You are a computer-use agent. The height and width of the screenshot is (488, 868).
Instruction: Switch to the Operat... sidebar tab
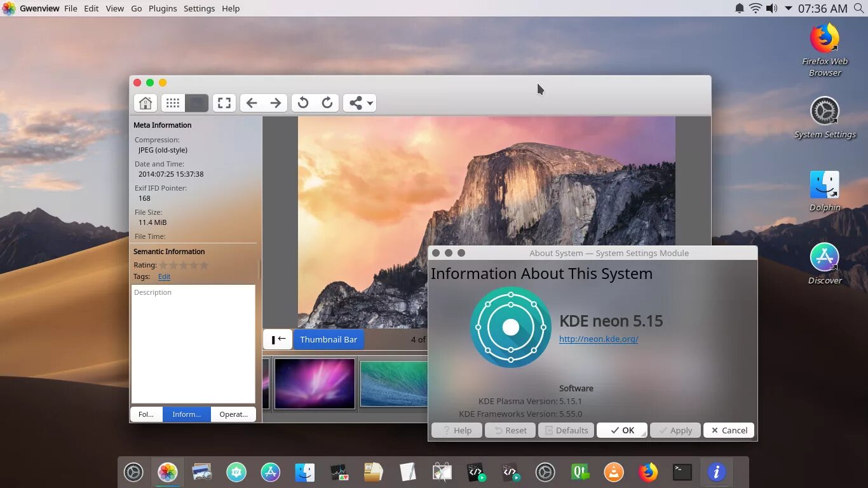(233, 414)
